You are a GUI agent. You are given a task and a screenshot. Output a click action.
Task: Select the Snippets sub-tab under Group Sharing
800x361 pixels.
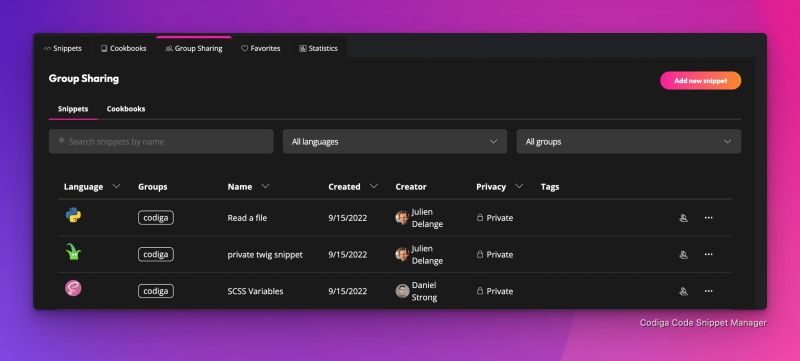[x=73, y=109]
